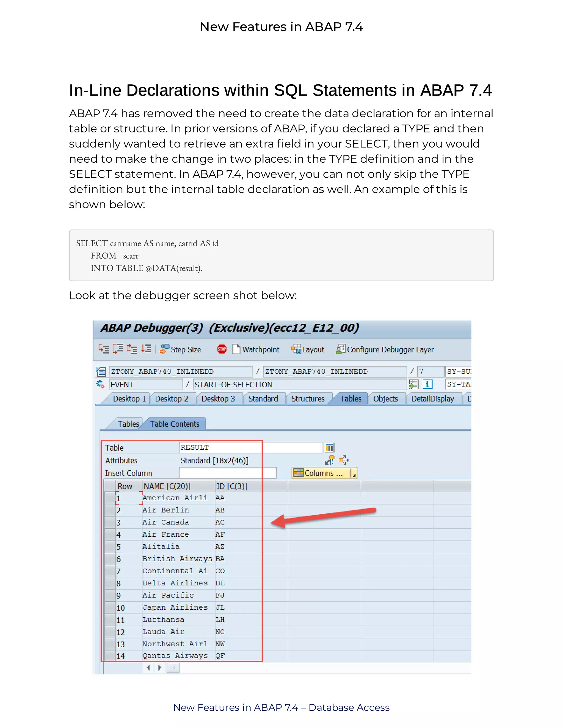563x728 pixels.
Task: Click the table icon next to RESULT field
Action: pos(330,447)
